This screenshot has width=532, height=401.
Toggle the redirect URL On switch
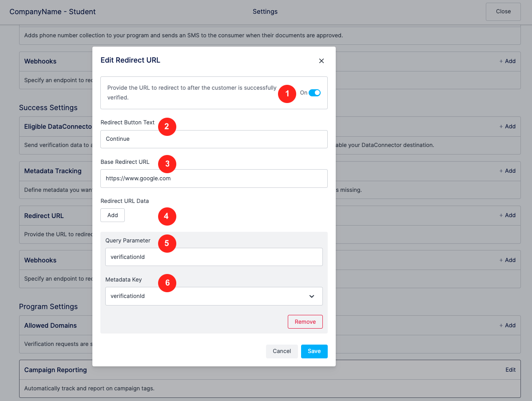coord(314,93)
